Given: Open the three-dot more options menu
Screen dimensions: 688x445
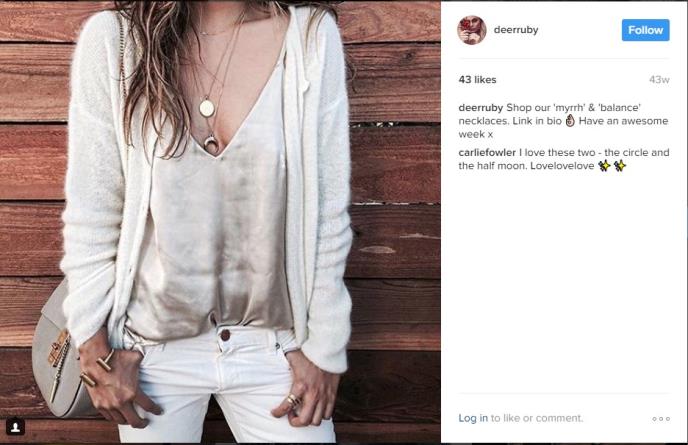Looking at the screenshot, I should (x=661, y=419).
